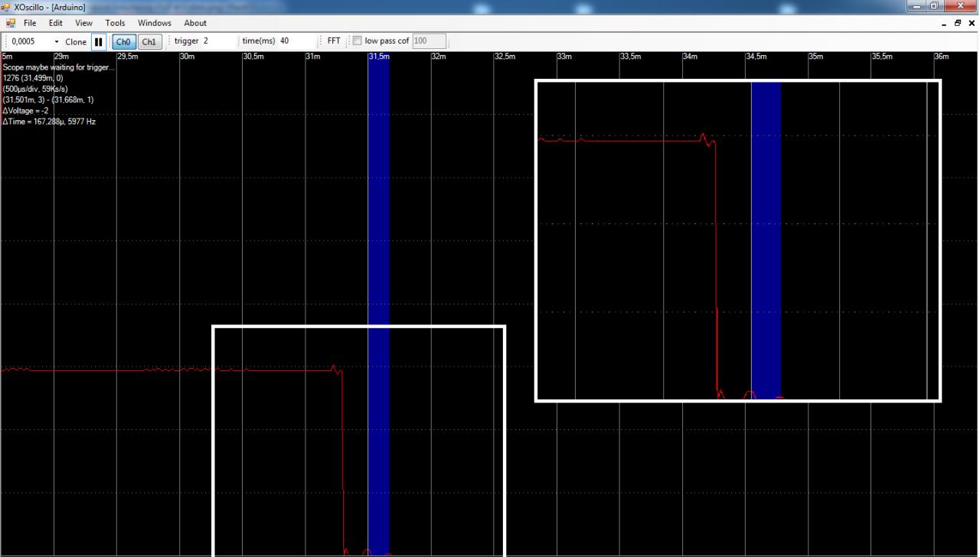Click the 'ΔVoltage = -2' readout
The height and width of the screenshot is (557, 980).
pos(25,110)
